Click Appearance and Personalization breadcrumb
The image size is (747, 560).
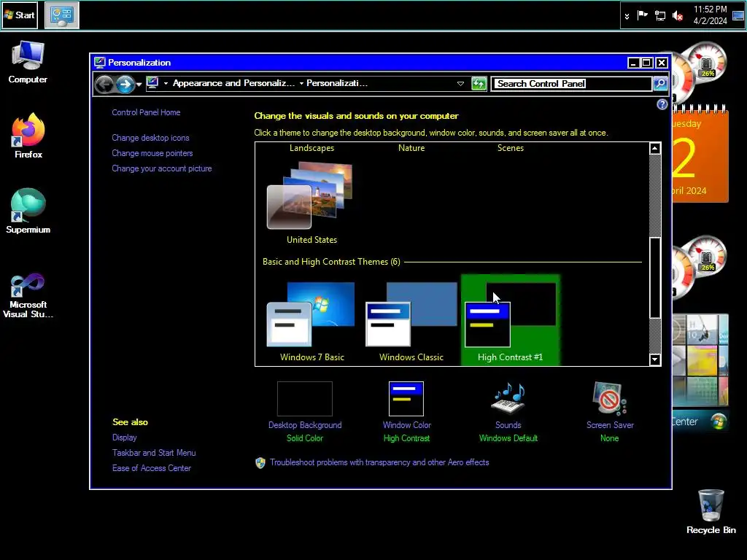(233, 83)
